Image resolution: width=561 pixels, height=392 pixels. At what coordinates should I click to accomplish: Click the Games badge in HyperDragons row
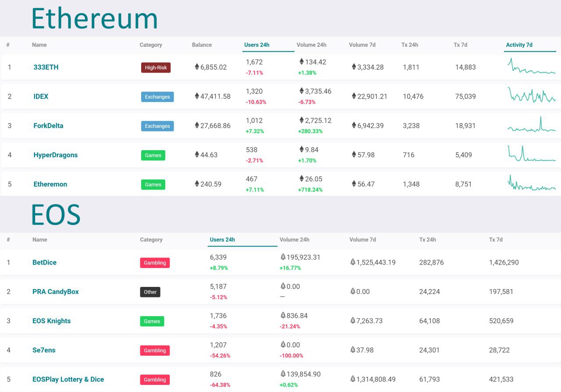tap(153, 155)
